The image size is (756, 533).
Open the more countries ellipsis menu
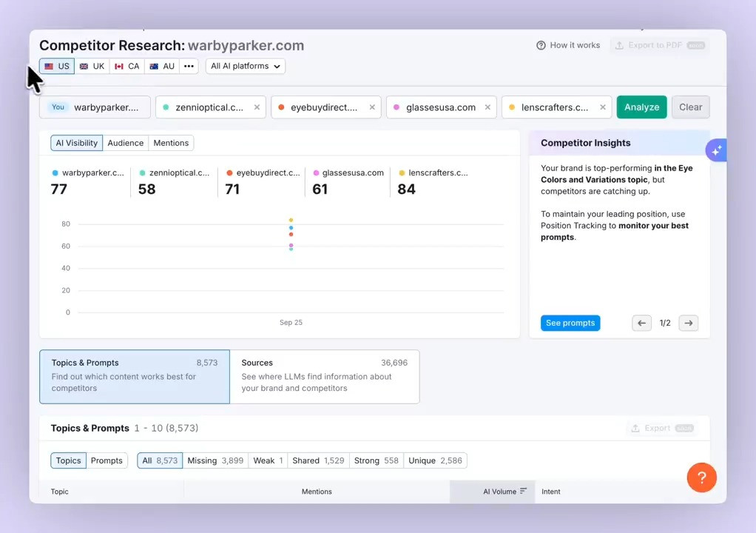(189, 66)
